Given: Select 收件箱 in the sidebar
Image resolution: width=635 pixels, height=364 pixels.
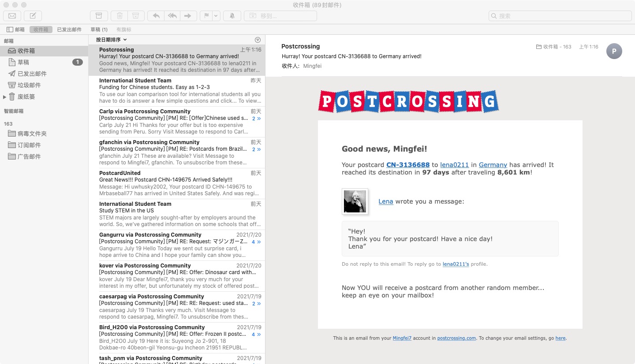Looking at the screenshot, I should click(44, 51).
